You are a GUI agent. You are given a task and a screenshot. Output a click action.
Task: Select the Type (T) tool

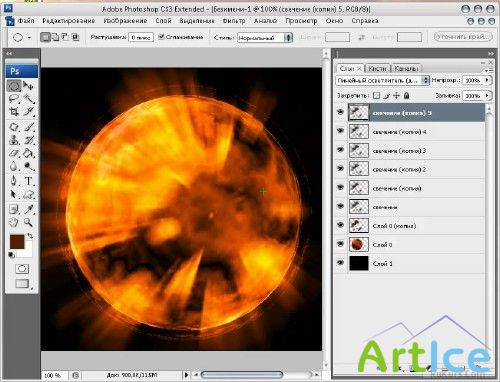coord(29,181)
